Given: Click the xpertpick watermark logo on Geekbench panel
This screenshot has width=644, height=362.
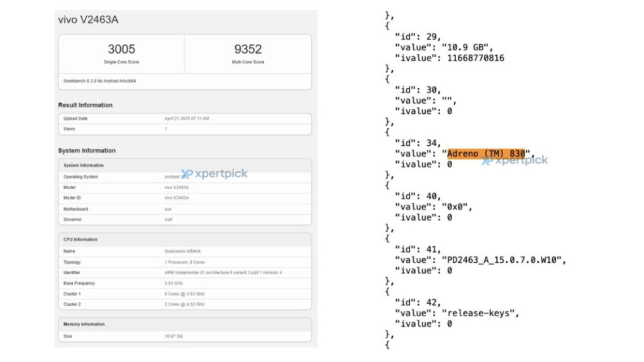Looking at the screenshot, I should pos(214,173).
